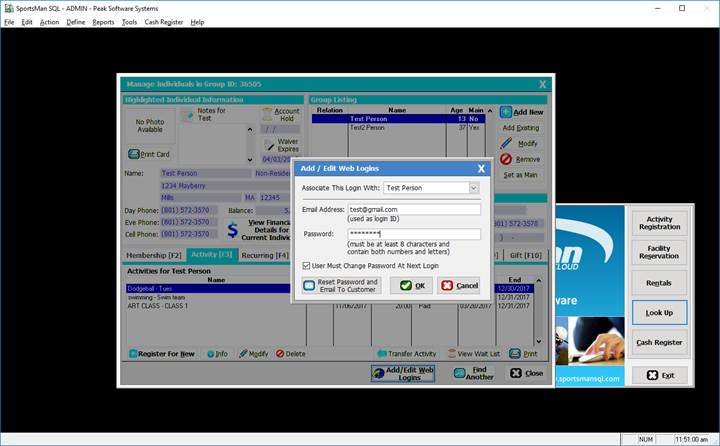Close the web logins dialog with X
720x446 pixels.
(480, 169)
